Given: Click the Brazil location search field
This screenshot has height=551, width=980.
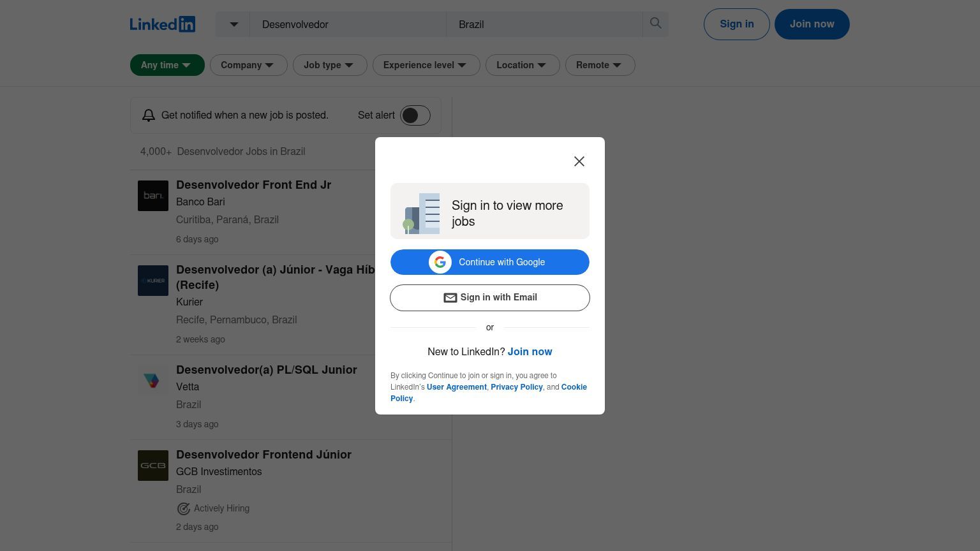Looking at the screenshot, I should pos(545,24).
